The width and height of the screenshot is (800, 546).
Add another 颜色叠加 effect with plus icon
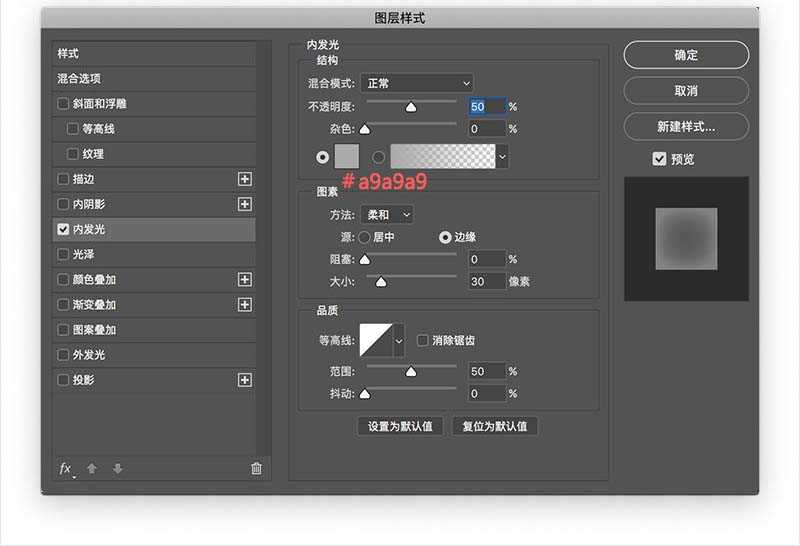(244, 280)
